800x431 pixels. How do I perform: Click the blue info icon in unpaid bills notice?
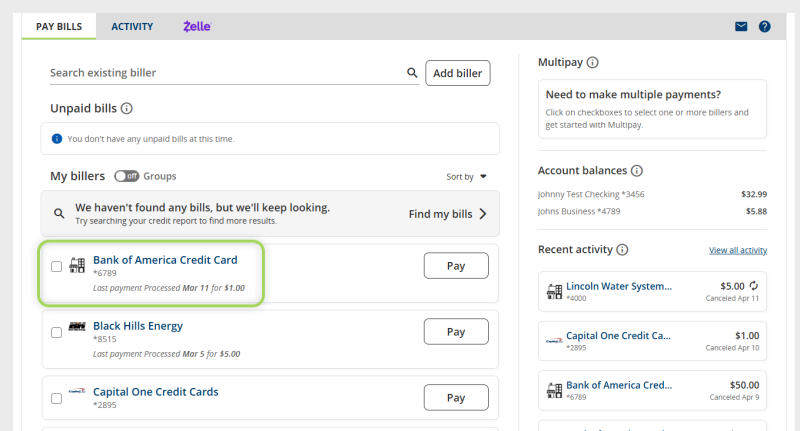point(57,139)
